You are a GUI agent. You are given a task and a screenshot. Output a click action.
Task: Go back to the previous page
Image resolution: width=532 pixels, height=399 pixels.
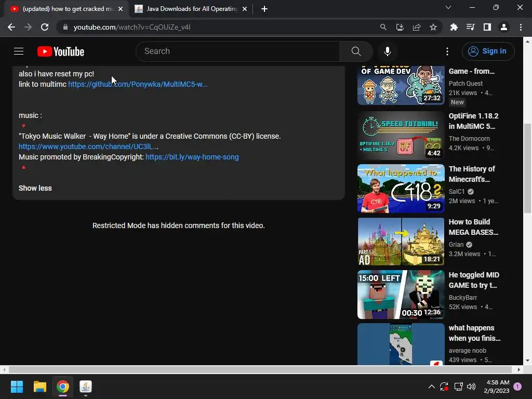point(11,27)
